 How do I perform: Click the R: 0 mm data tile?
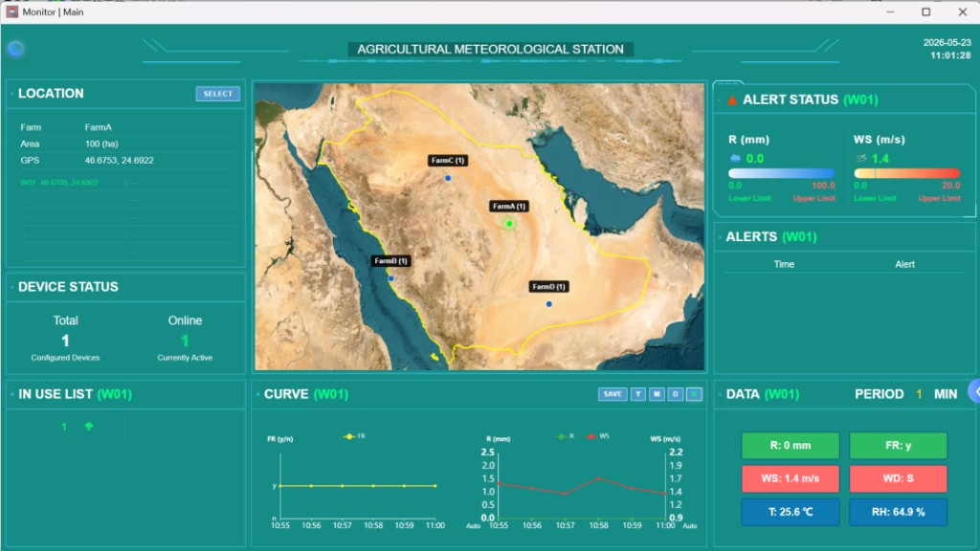pos(790,446)
